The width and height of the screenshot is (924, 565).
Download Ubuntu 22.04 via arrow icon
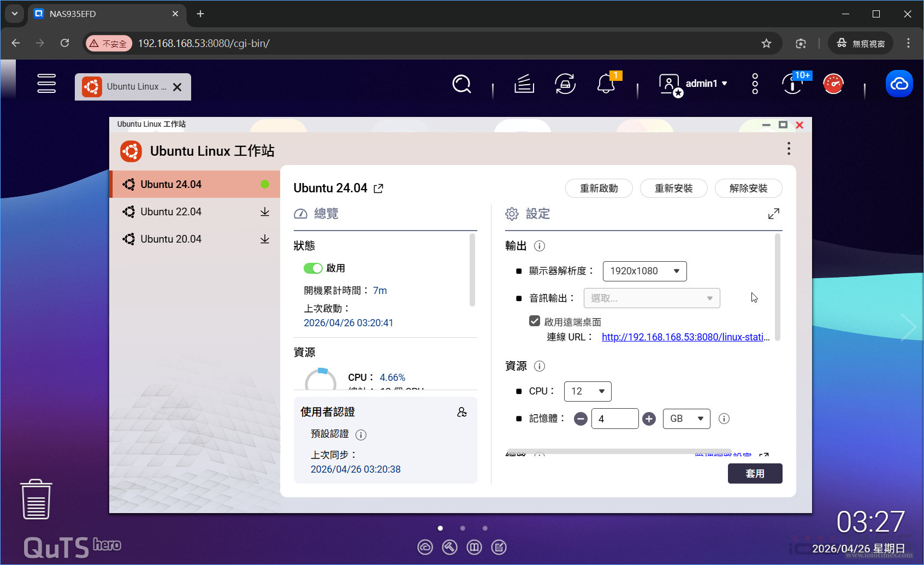point(265,212)
